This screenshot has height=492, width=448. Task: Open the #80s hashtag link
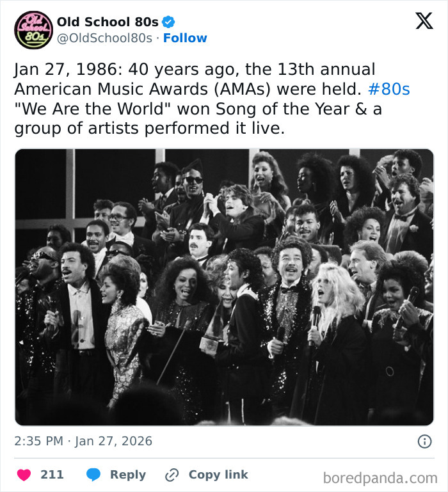point(389,89)
